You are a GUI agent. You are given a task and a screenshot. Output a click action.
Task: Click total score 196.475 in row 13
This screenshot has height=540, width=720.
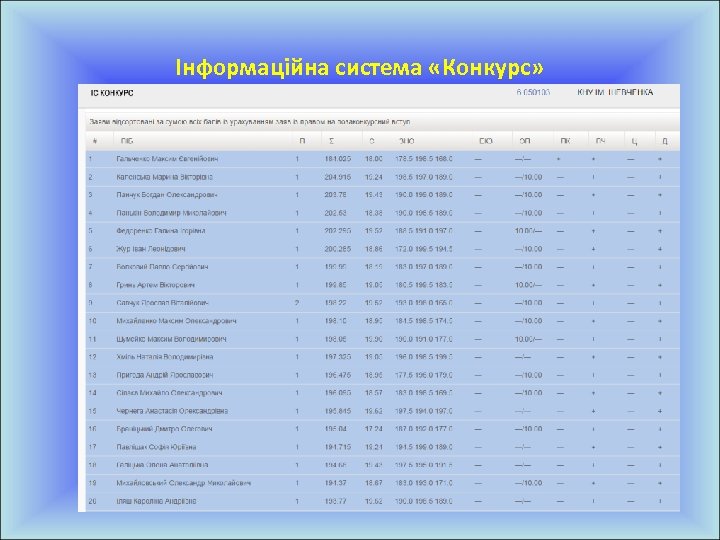(x=338, y=375)
